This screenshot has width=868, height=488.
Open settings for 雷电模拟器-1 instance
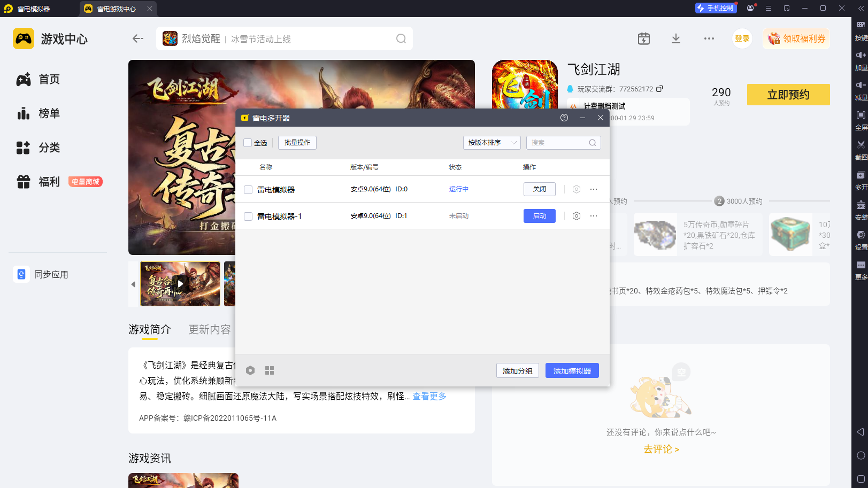coord(576,216)
